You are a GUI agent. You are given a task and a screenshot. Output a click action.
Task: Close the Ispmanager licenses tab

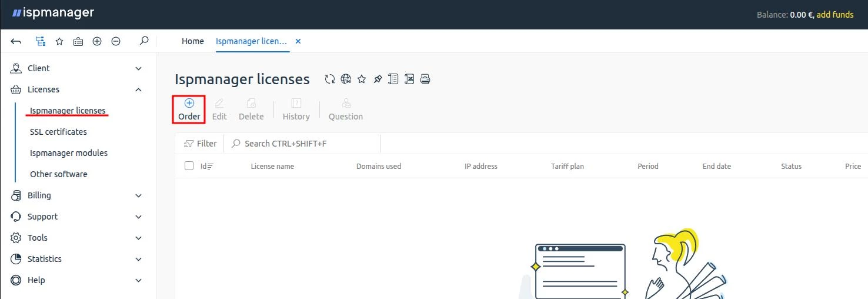click(298, 41)
